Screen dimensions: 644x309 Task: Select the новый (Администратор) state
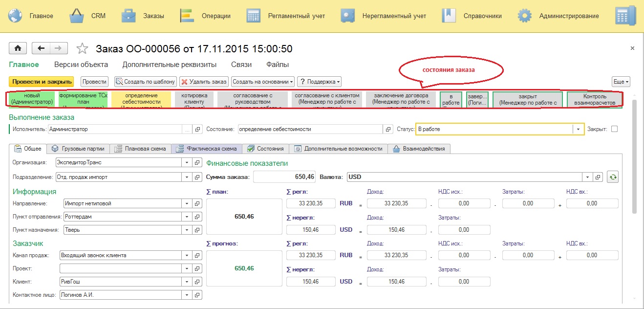click(32, 99)
